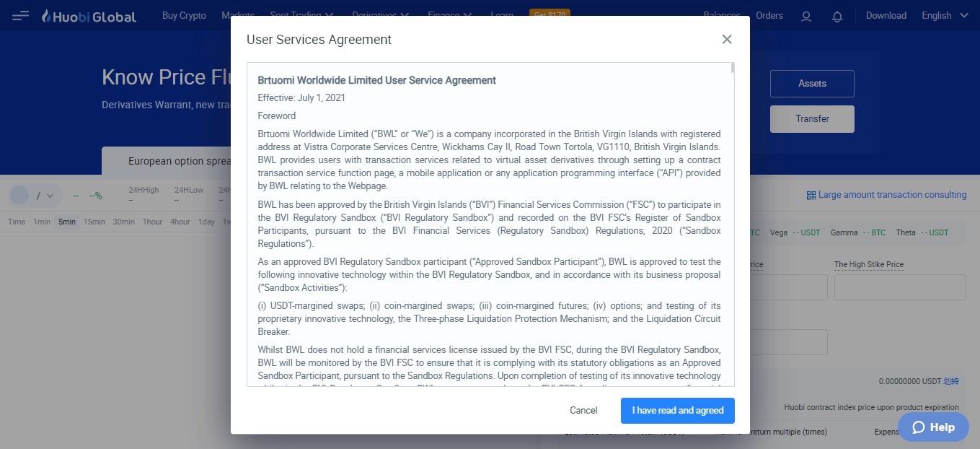Click the QR code icon for consulting
980x449 pixels.
[x=811, y=195]
